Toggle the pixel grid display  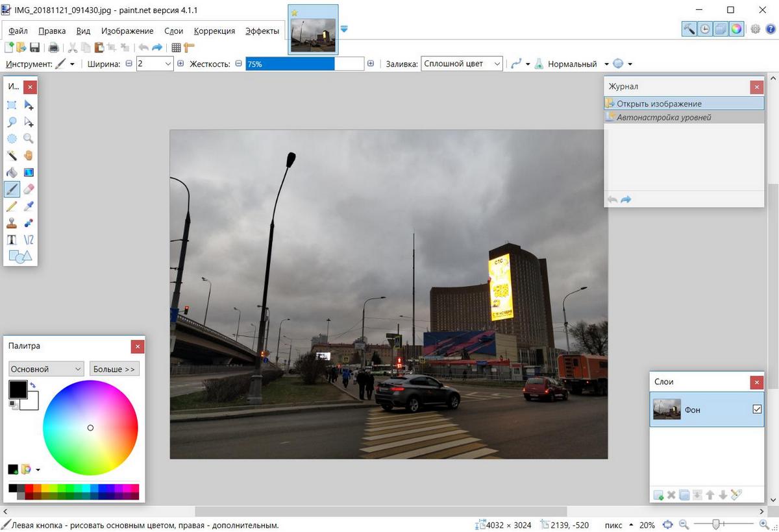coord(175,47)
